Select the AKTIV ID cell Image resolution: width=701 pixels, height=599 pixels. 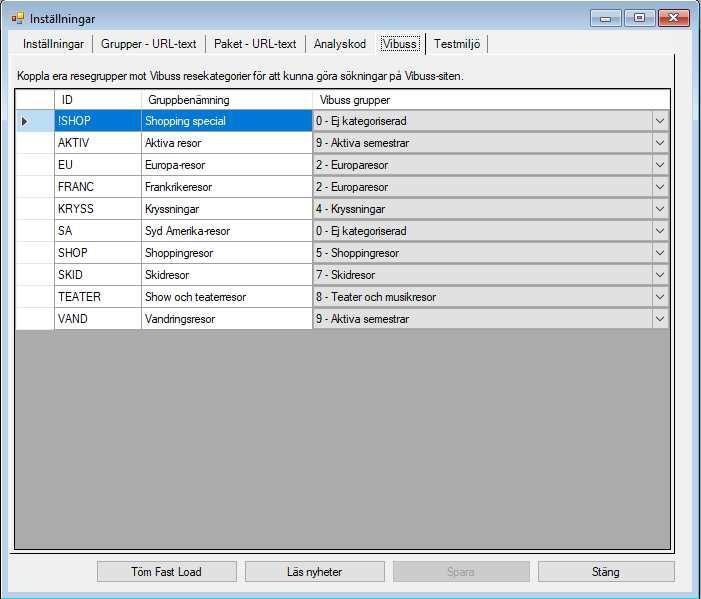tap(98, 143)
